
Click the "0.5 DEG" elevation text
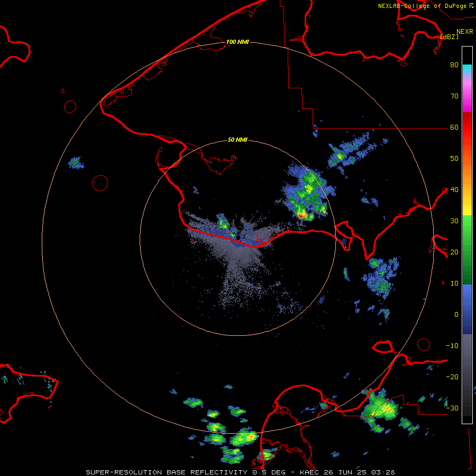270,472
